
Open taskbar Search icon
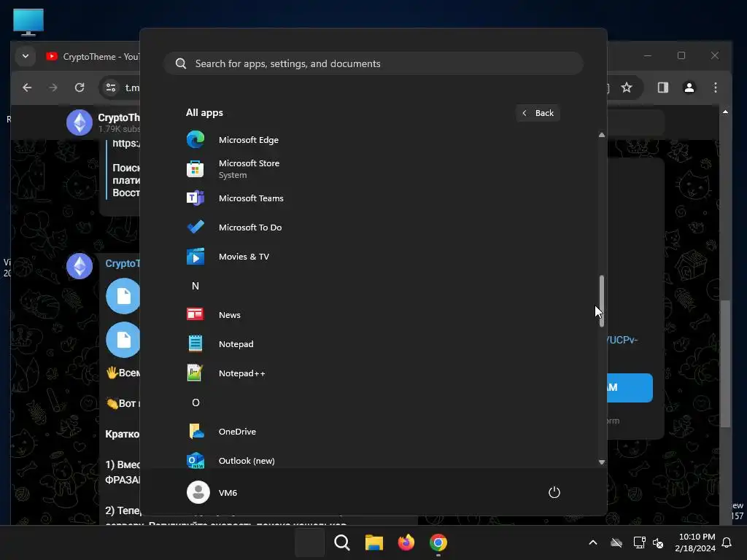pos(342,542)
